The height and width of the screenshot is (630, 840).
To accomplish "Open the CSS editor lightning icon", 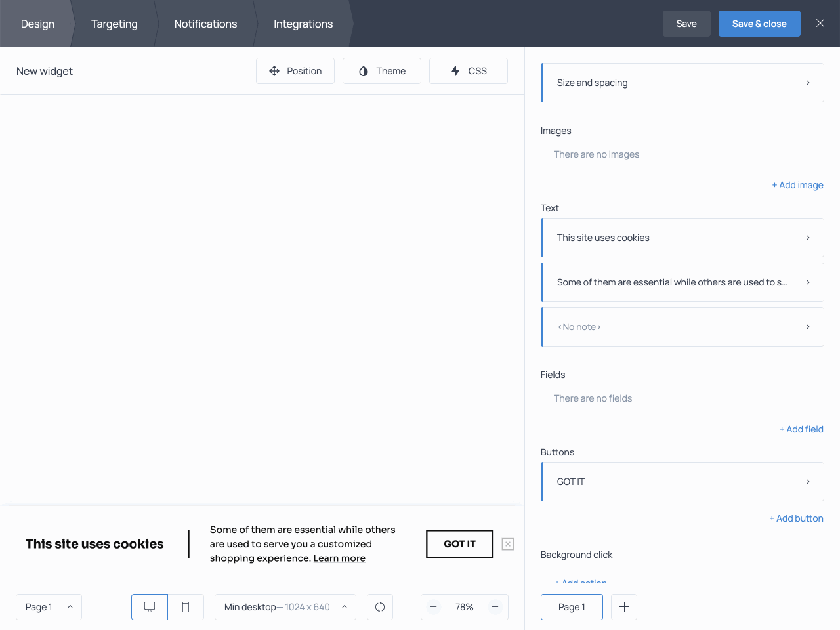I will pyautogui.click(x=456, y=70).
